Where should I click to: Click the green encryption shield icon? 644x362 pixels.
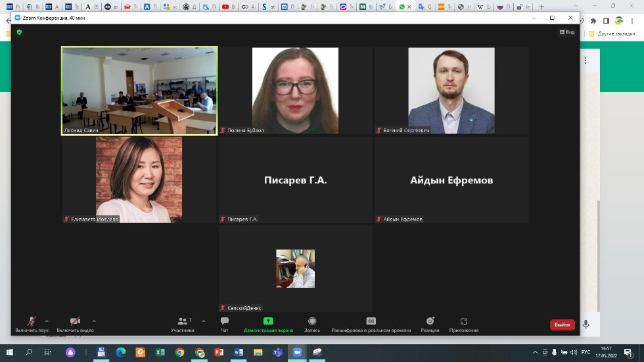coord(19,32)
